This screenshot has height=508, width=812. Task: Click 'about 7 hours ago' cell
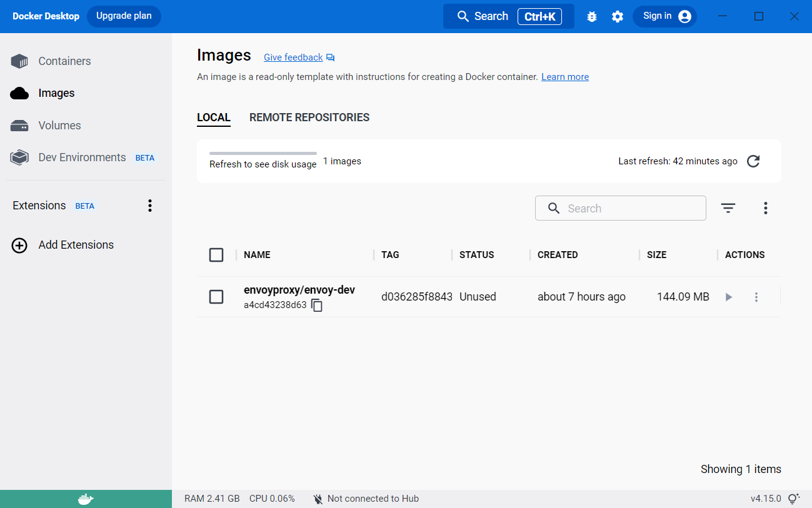581,297
